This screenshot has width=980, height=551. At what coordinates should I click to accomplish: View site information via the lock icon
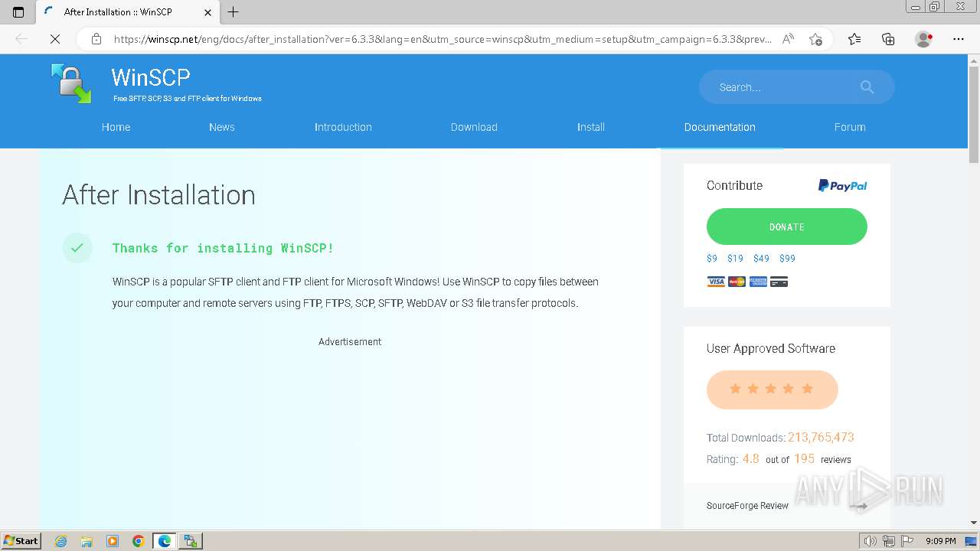(96, 39)
